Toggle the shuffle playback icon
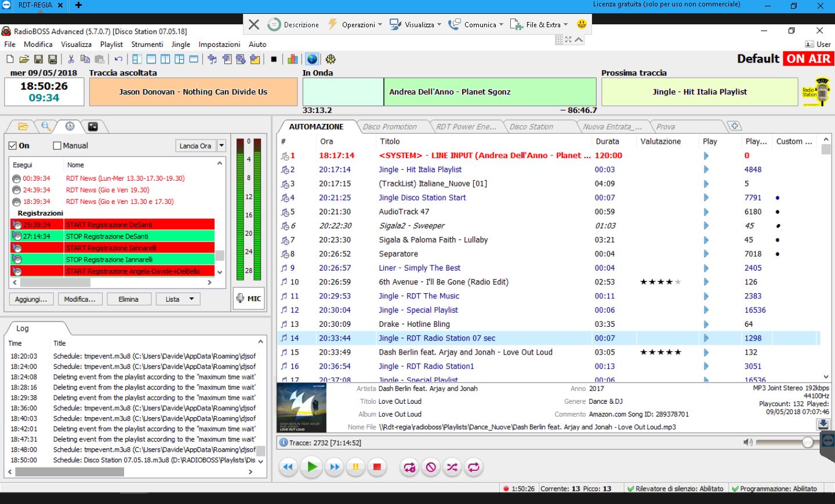The width and height of the screenshot is (835, 504). click(452, 467)
